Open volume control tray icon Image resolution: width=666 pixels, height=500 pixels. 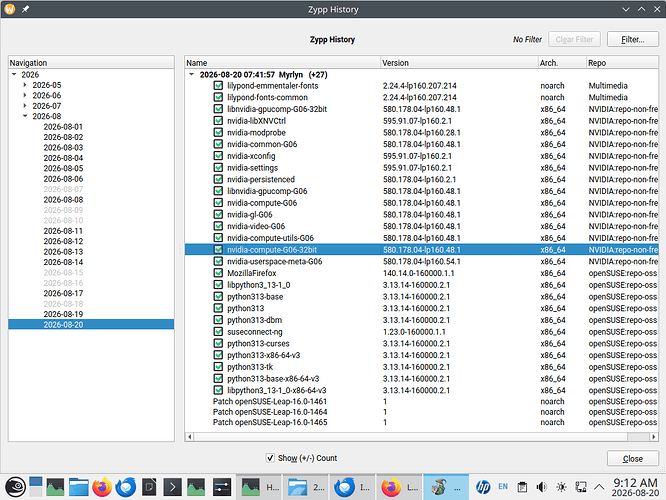(542, 487)
